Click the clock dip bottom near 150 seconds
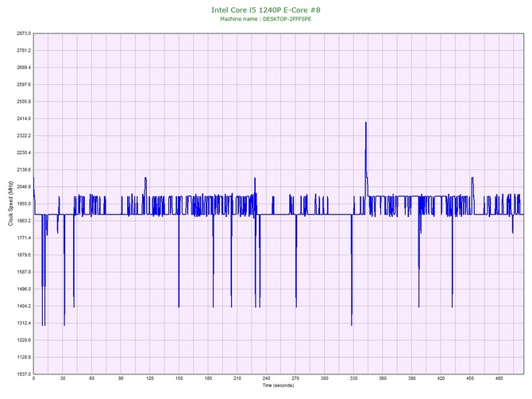Screen dimensions: 532x399 pos(179,307)
